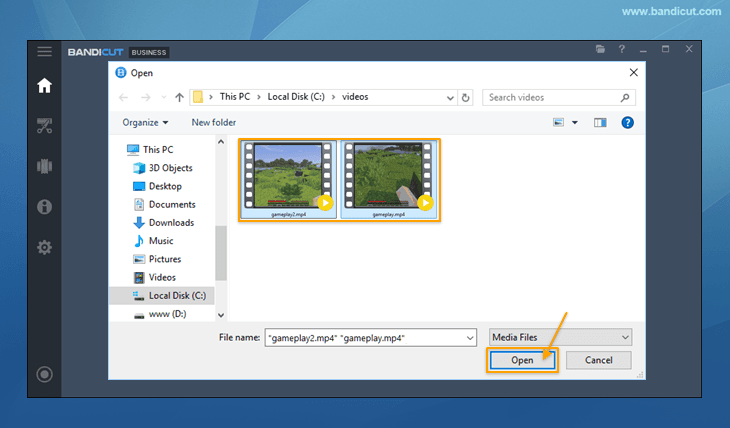The height and width of the screenshot is (428, 730).
Task: Click the back navigation arrow
Action: pos(123,97)
